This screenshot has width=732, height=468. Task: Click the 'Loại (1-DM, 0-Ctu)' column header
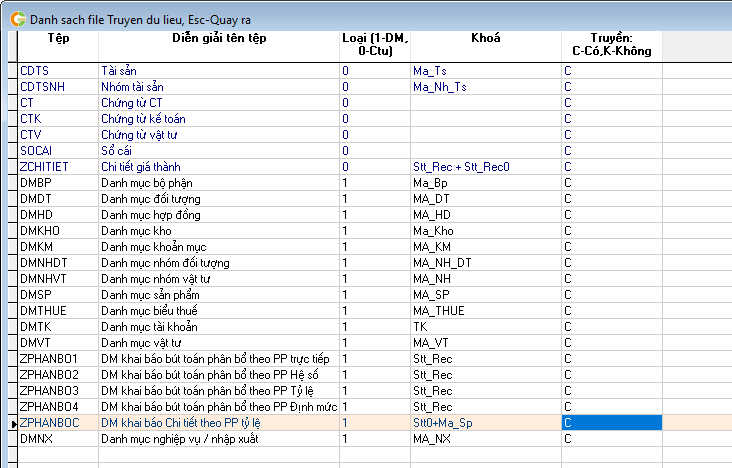click(375, 46)
